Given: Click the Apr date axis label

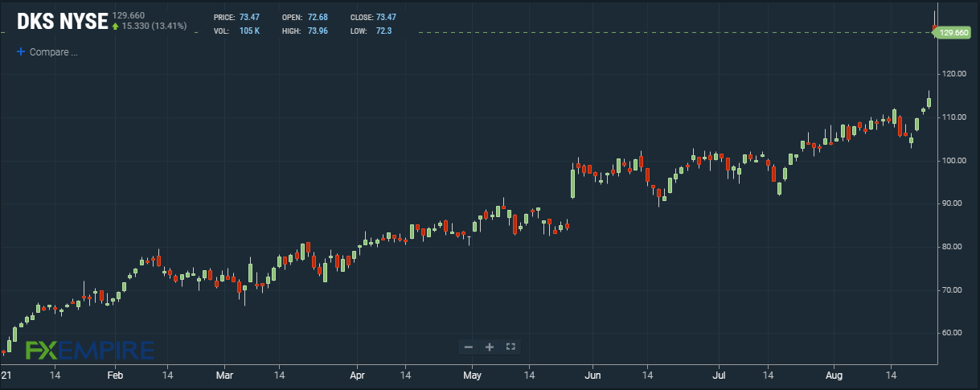Looking at the screenshot, I should click(x=358, y=376).
